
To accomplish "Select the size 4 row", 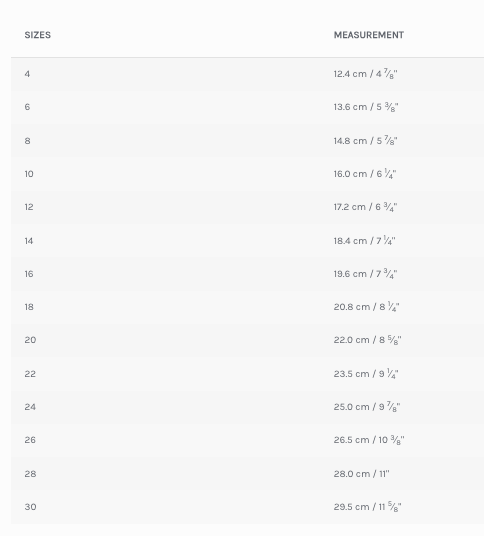I will point(247,74).
